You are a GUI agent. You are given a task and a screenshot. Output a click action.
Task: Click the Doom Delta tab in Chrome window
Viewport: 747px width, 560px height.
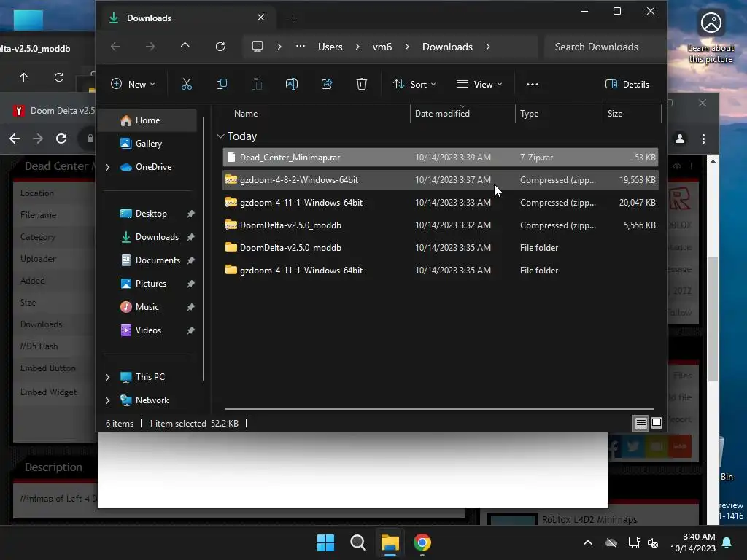coord(53,111)
